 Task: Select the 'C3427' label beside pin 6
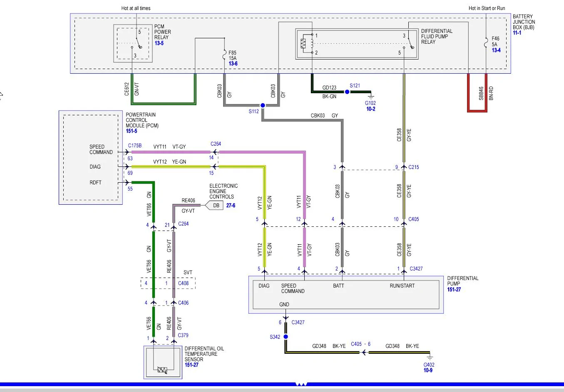click(x=298, y=323)
